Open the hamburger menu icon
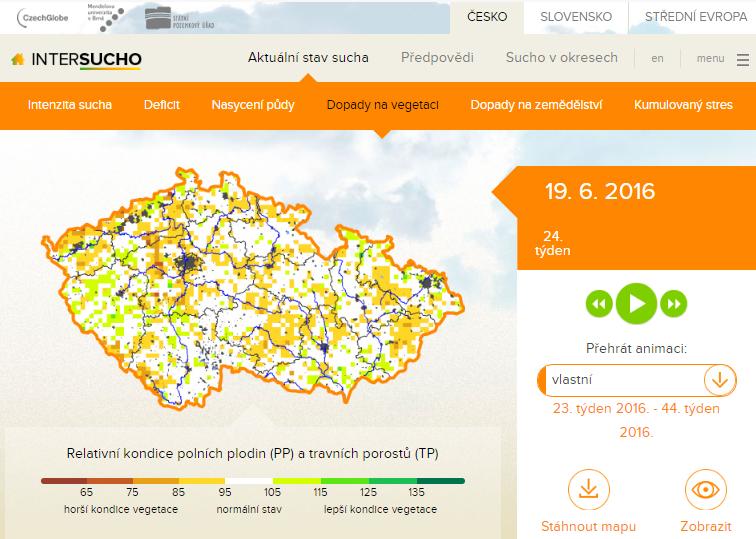The width and height of the screenshot is (756, 539). [742, 60]
